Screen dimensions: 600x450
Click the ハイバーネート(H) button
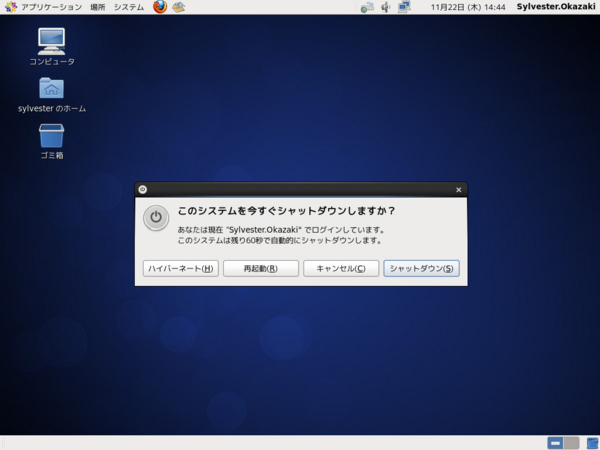[x=181, y=268]
